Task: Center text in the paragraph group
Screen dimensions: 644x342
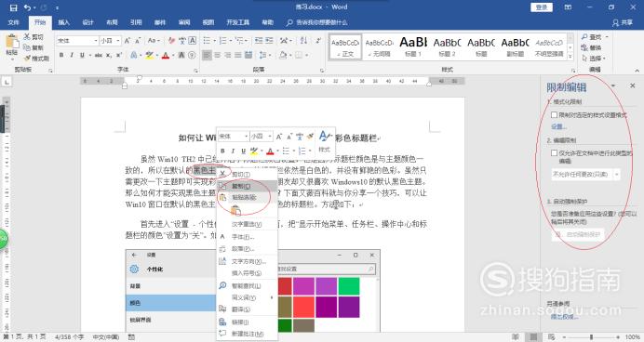Action: point(217,55)
